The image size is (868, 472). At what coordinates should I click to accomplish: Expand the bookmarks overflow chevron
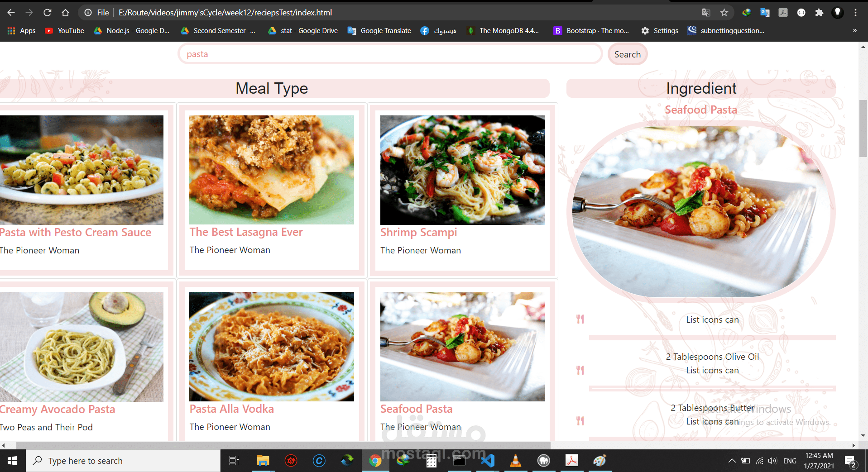(x=855, y=30)
